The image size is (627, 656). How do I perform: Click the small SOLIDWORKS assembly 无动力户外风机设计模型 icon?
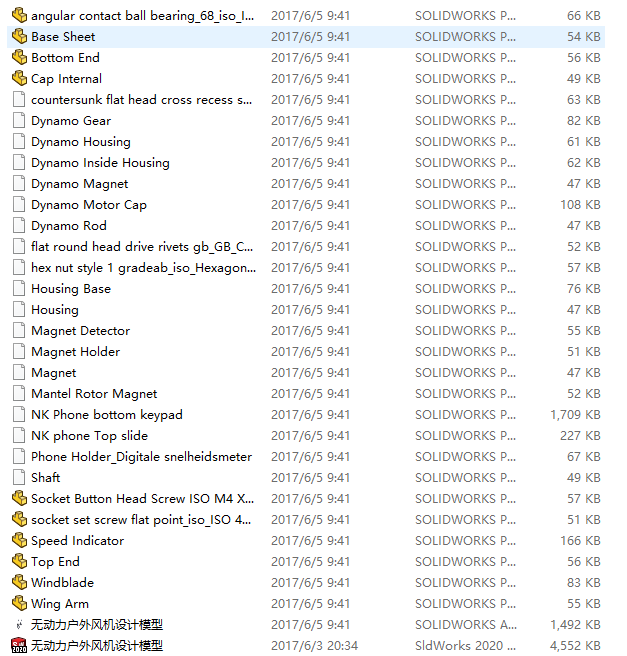tap(19, 625)
